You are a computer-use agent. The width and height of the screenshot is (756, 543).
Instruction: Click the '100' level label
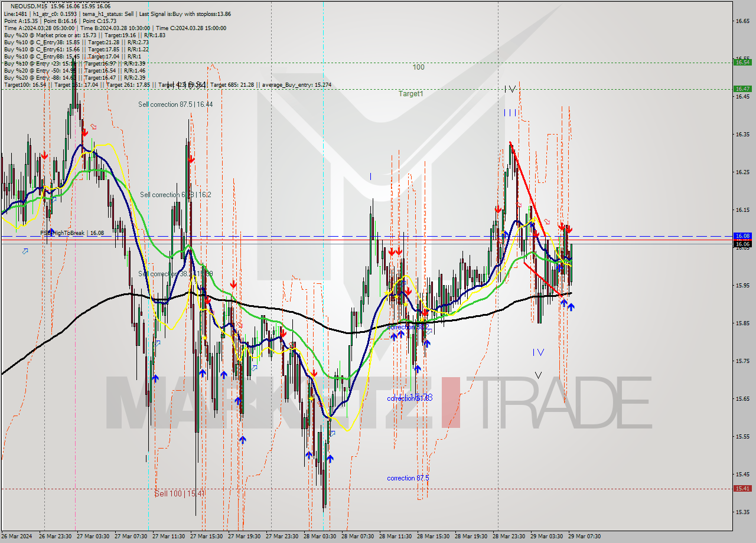click(x=418, y=67)
